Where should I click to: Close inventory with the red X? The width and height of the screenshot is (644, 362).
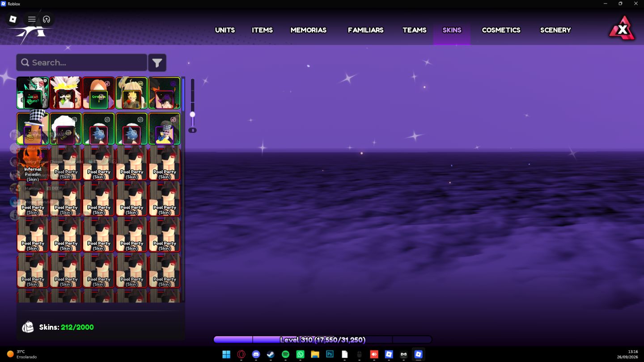click(x=622, y=30)
